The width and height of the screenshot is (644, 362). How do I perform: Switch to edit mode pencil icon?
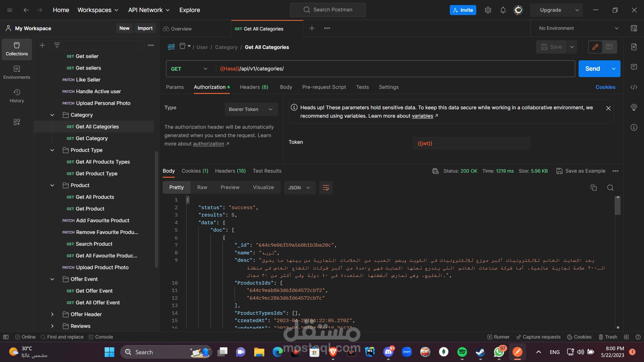pyautogui.click(x=595, y=47)
